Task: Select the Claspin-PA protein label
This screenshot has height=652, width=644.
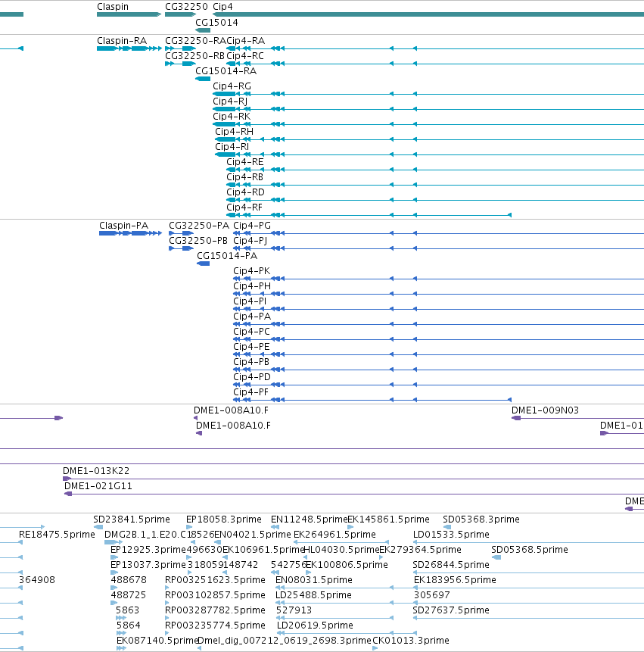Action: (124, 226)
